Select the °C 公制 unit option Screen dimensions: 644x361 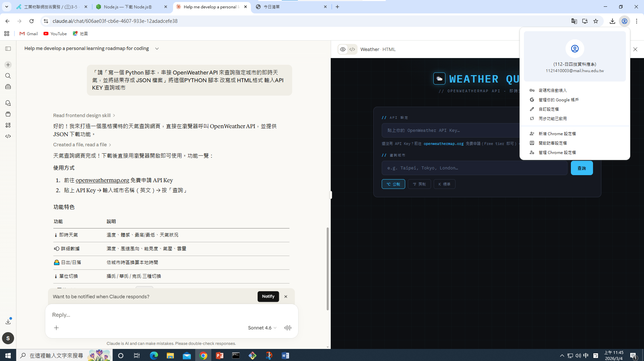[393, 184]
